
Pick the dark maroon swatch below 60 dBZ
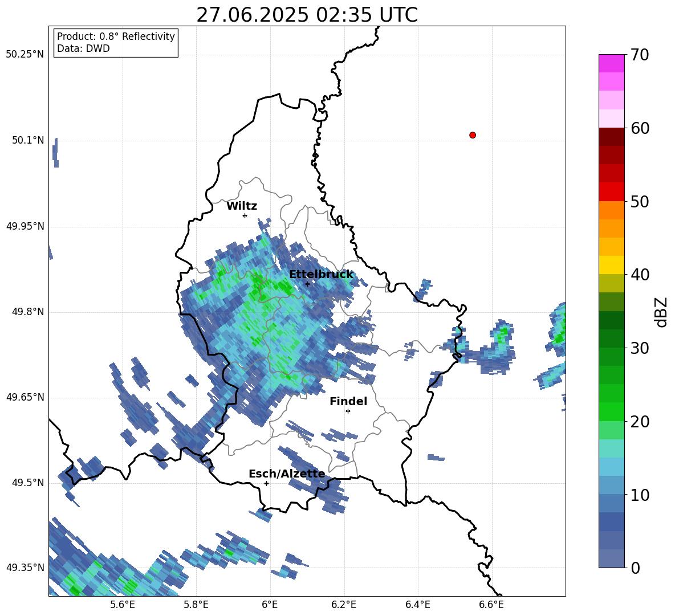[611, 137]
